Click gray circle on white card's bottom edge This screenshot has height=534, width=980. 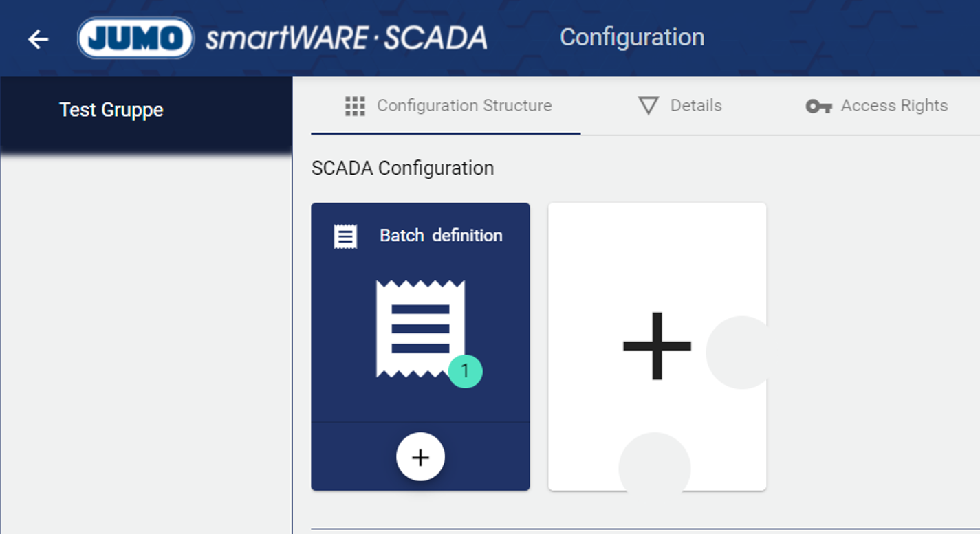click(x=654, y=464)
